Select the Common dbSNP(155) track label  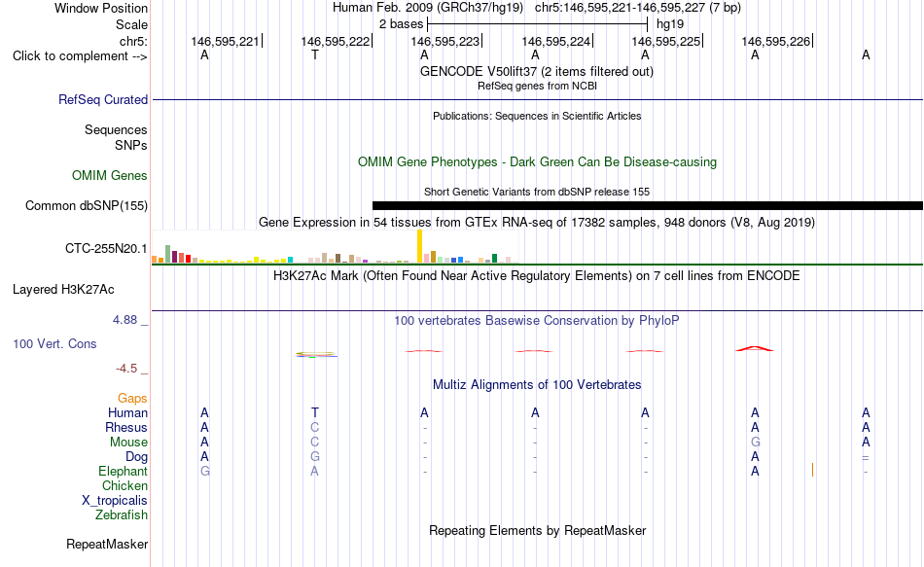coord(87,206)
